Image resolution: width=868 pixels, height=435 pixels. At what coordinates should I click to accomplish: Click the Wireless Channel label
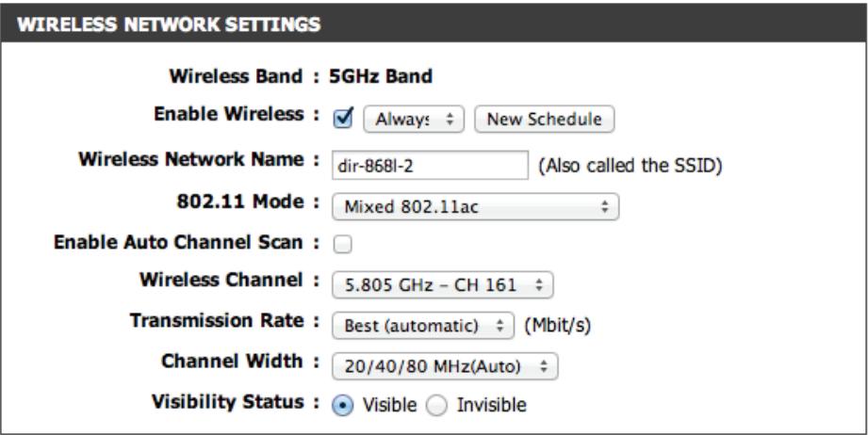pos(221,280)
